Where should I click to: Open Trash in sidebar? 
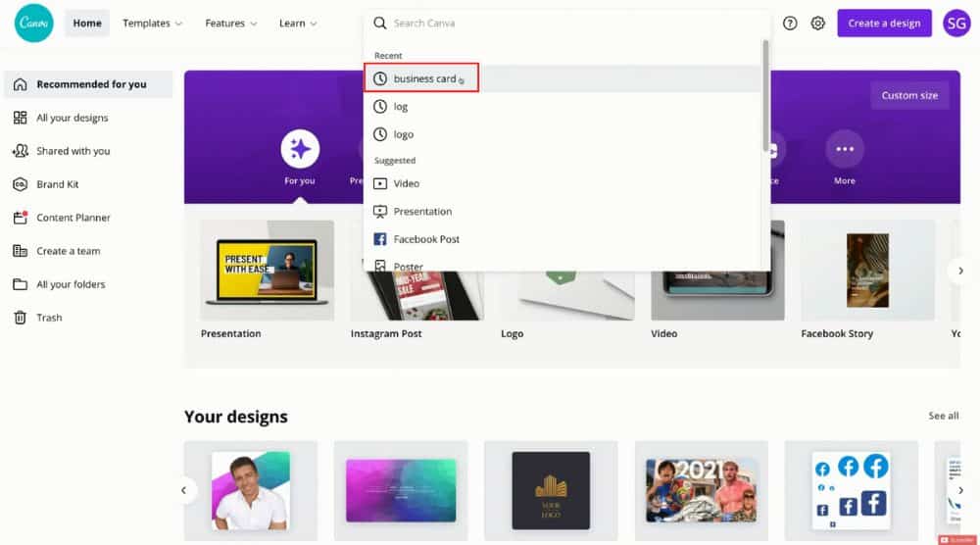click(x=88, y=318)
